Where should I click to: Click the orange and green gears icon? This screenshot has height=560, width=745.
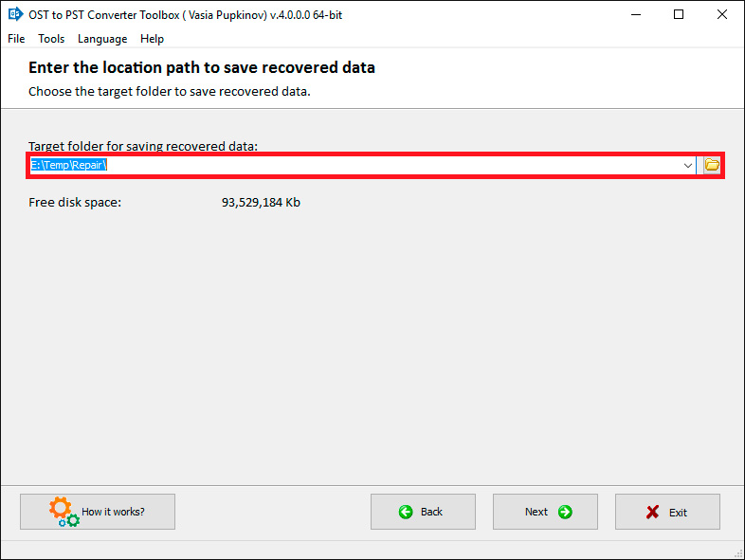(x=62, y=511)
